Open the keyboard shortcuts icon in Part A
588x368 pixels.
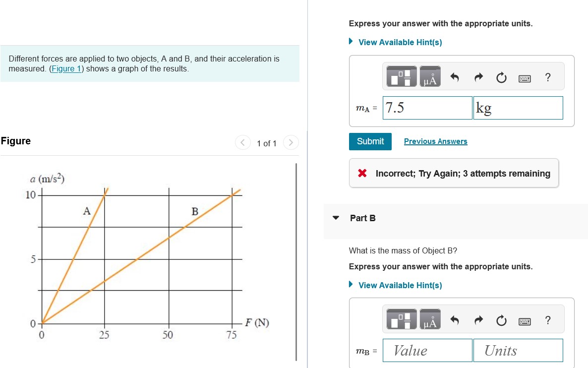pos(525,78)
